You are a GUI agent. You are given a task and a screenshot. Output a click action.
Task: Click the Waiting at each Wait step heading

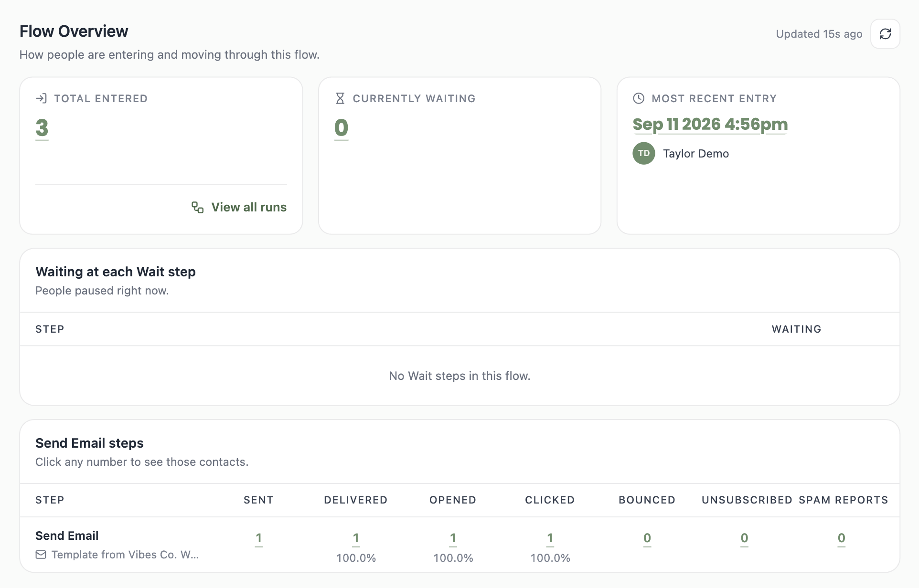click(116, 272)
